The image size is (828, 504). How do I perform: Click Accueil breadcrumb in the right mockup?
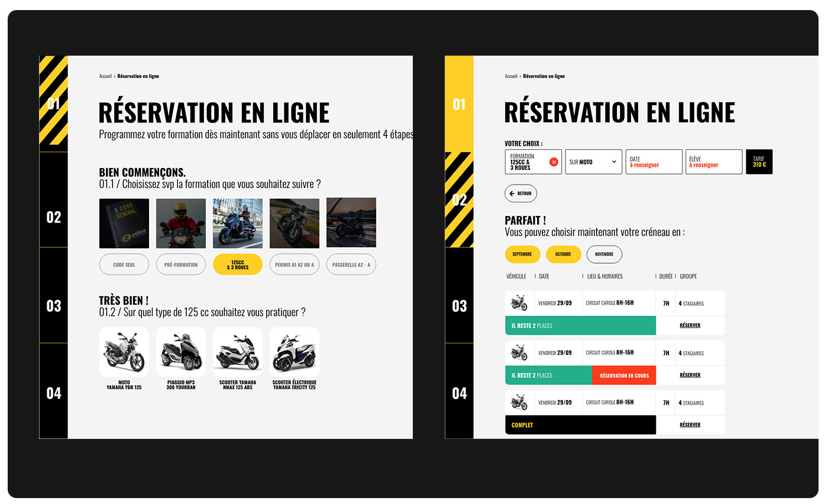(x=511, y=76)
